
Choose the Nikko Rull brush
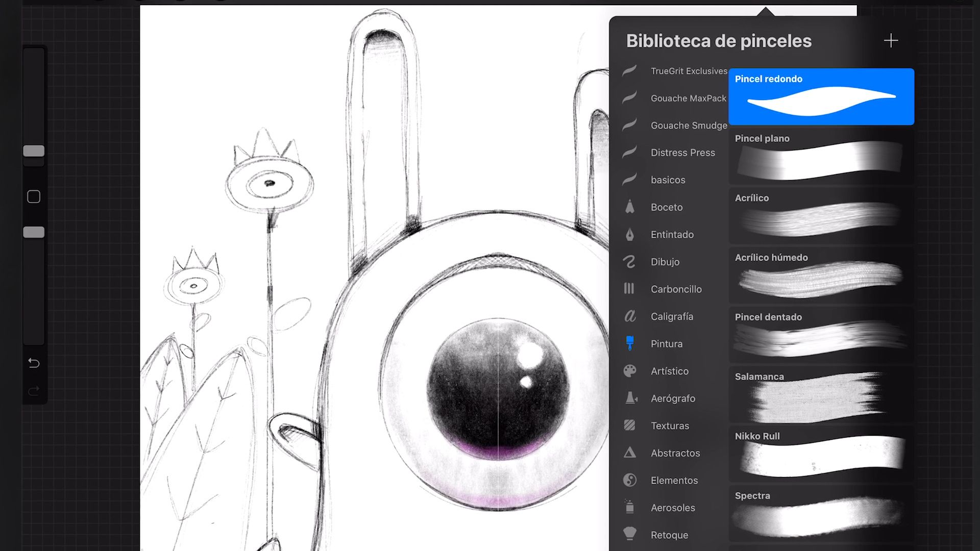(821, 454)
